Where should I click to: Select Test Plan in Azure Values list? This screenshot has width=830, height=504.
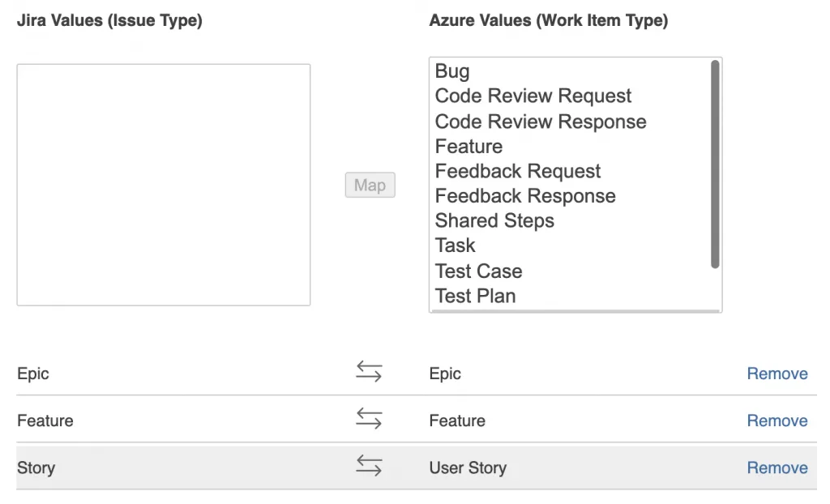(475, 296)
